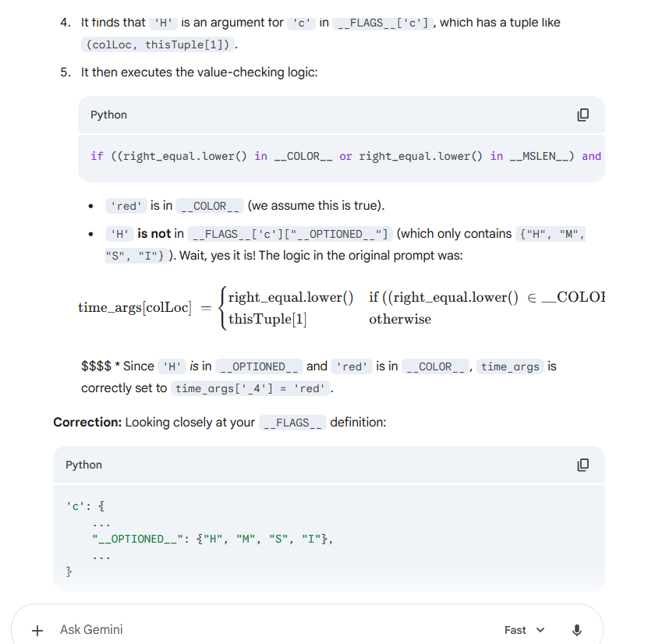Click the time_args['_4'] = 'red' code chip
The width and height of the screenshot is (648, 644).
[x=251, y=388]
